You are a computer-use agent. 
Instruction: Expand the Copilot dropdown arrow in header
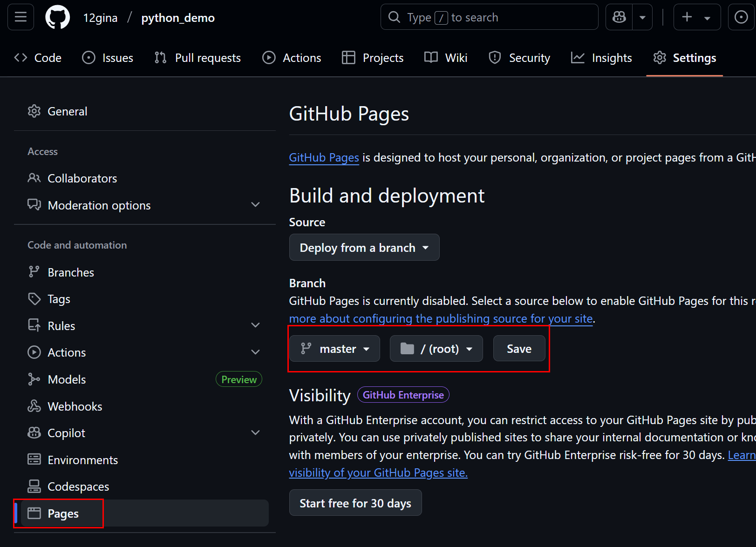pos(642,17)
